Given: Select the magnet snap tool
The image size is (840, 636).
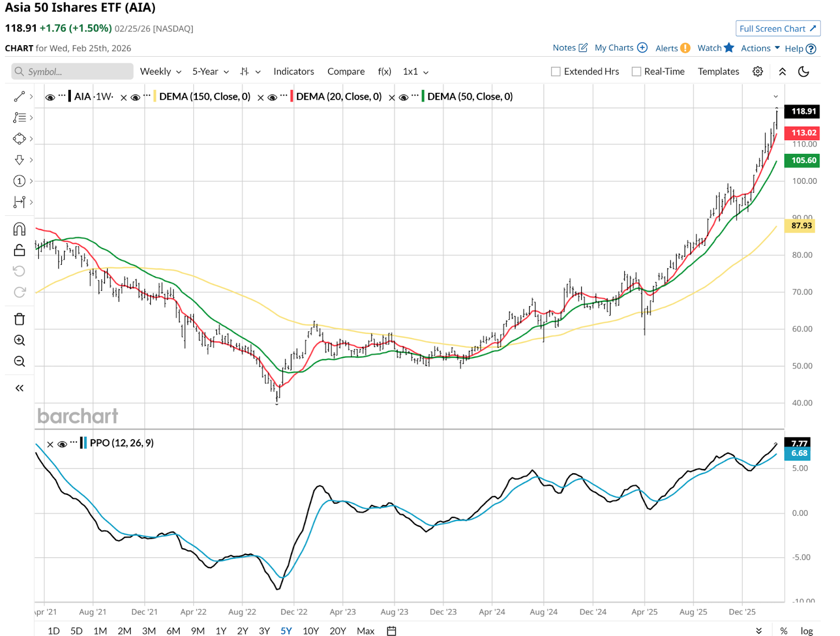Looking at the screenshot, I should click(x=19, y=229).
